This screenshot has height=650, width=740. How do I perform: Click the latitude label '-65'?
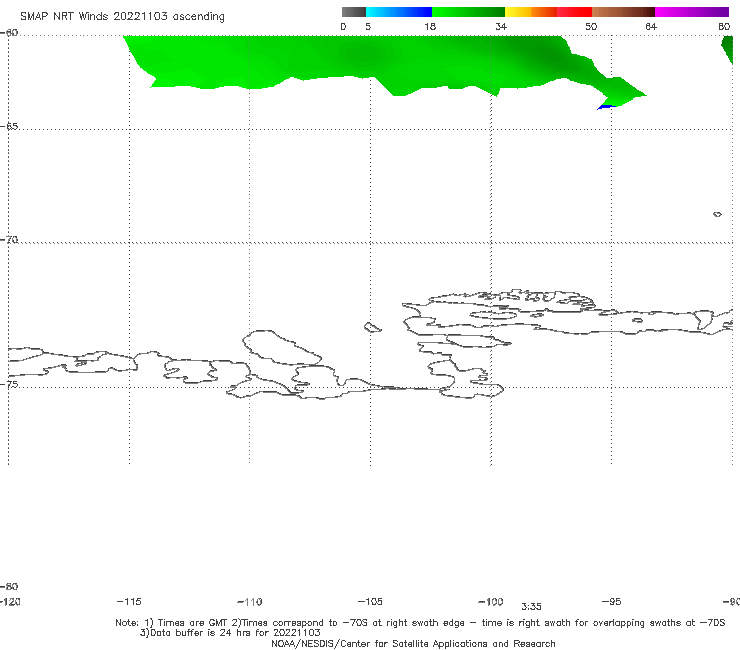tap(9, 127)
